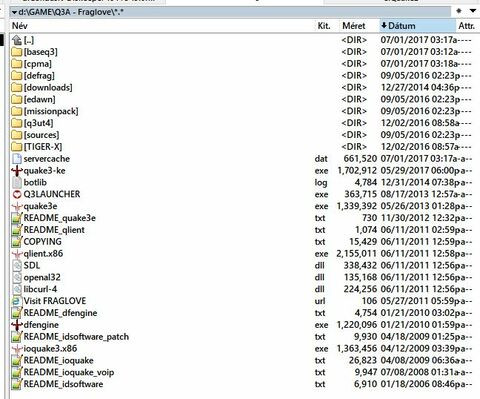The width and height of the screenshot is (480, 399).
Task: Click date 05/29/2017 06:00p of quake3-ke
Action: [x=420, y=171]
